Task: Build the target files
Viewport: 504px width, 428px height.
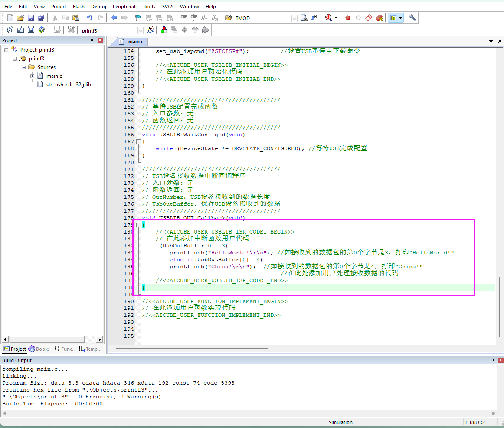Action: (20, 30)
